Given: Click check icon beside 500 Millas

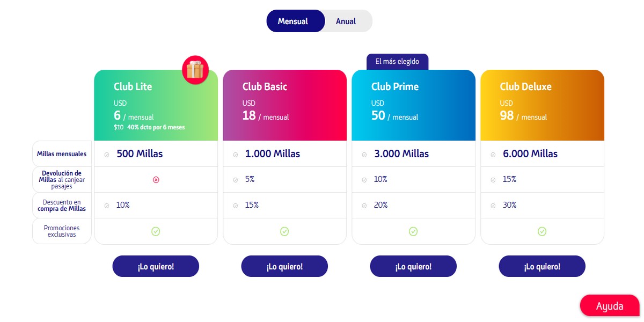Looking at the screenshot, I should click(107, 155).
